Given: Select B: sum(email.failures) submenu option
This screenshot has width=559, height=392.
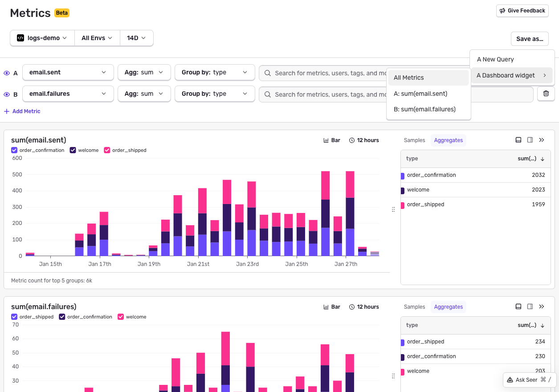Looking at the screenshot, I should click(x=428, y=109).
